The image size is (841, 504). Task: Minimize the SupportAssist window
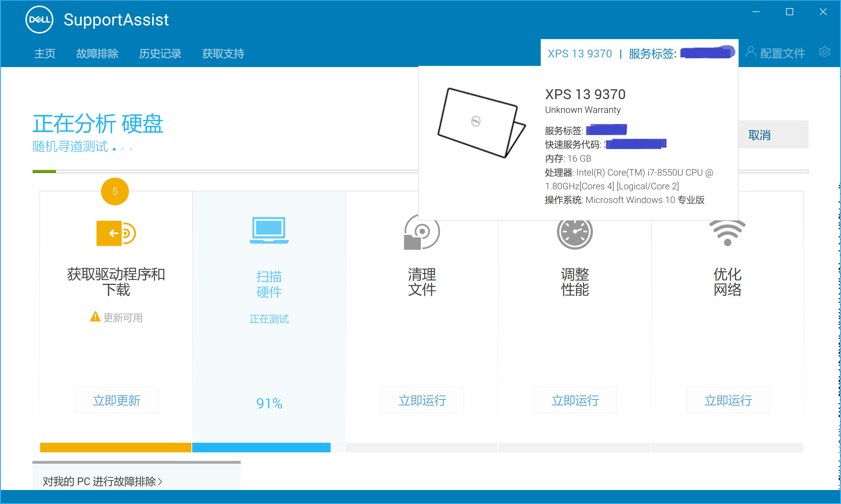coord(756,12)
